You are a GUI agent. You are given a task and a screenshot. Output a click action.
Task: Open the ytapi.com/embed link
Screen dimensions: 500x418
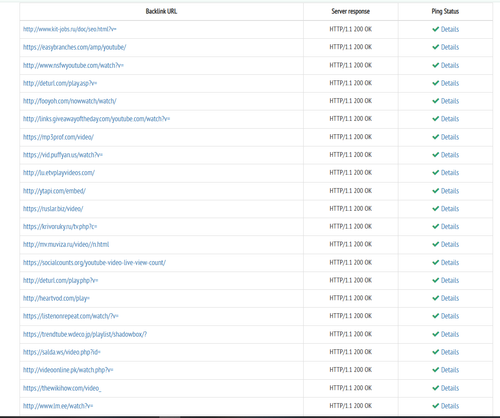point(54,191)
